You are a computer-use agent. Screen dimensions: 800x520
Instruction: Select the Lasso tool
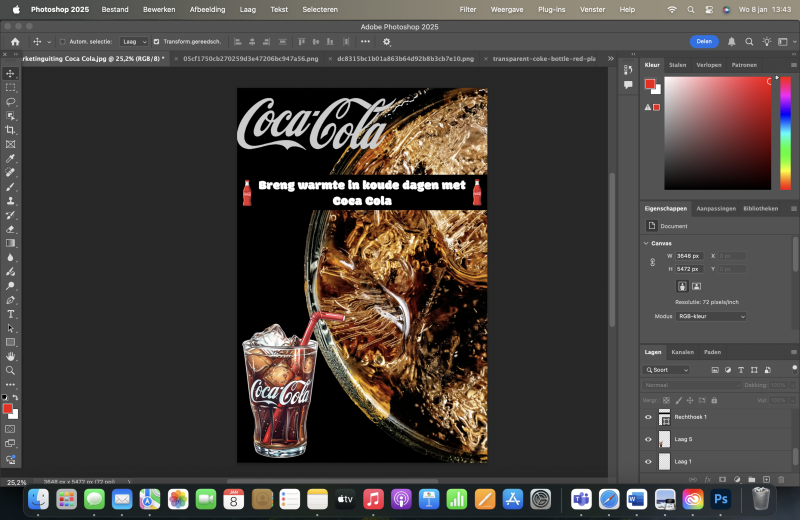(x=10, y=102)
